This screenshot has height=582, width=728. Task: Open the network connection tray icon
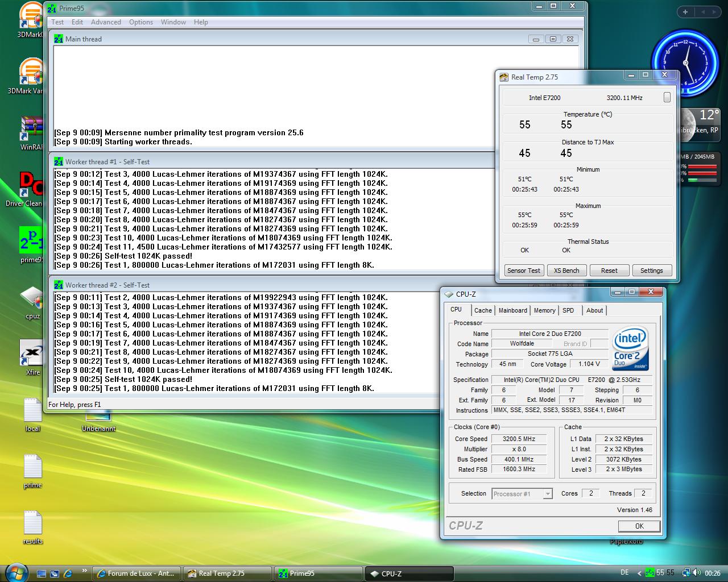[686, 573]
